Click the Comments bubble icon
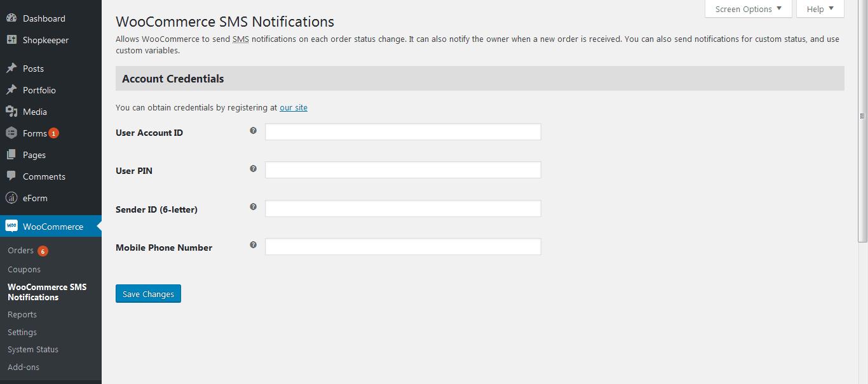The image size is (868, 384). (11, 176)
